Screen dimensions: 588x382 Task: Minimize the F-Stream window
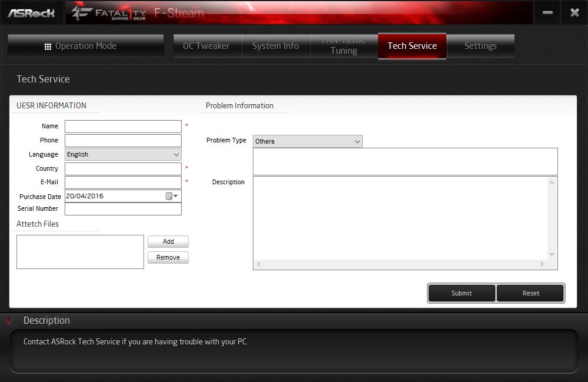point(547,12)
